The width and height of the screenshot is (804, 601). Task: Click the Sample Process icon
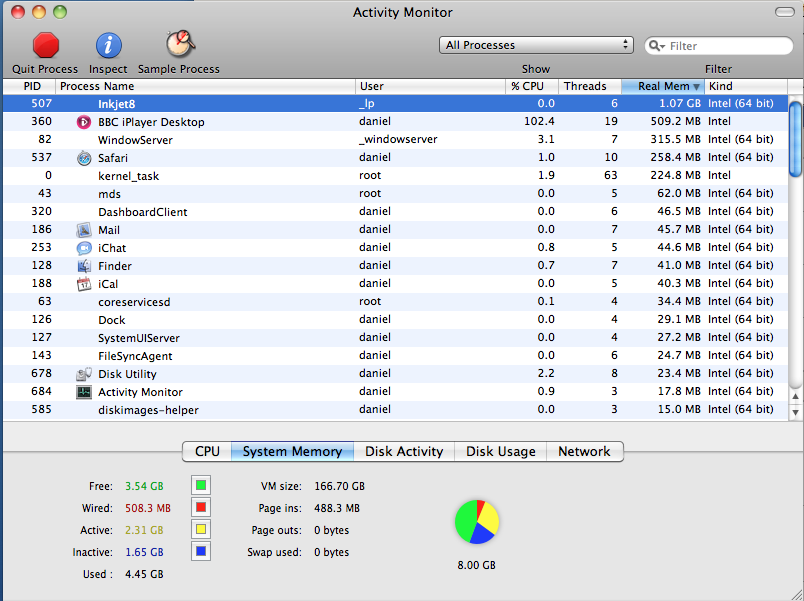coord(180,44)
